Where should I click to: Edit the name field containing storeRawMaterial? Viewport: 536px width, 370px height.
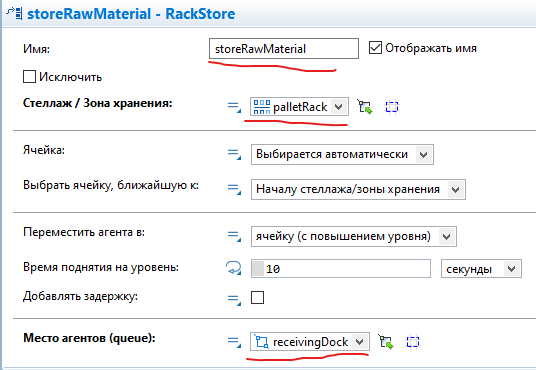pos(284,49)
